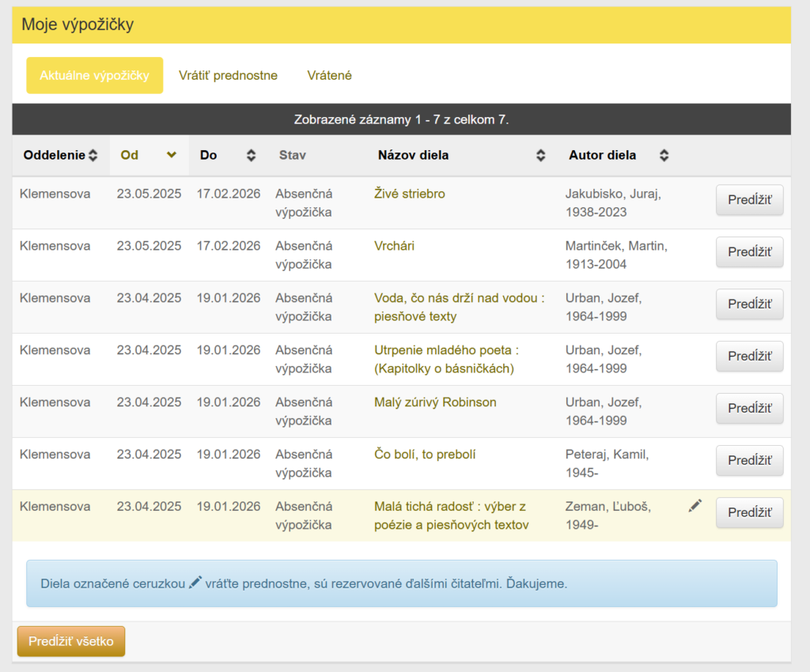Predĺžiť the Vrchári loan

coord(749,252)
